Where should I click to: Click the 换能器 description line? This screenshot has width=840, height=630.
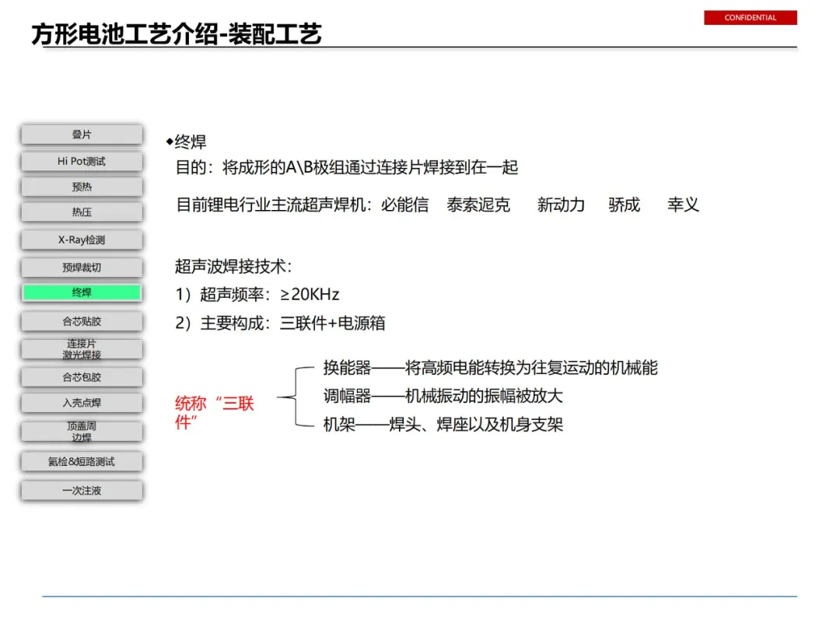point(490,368)
